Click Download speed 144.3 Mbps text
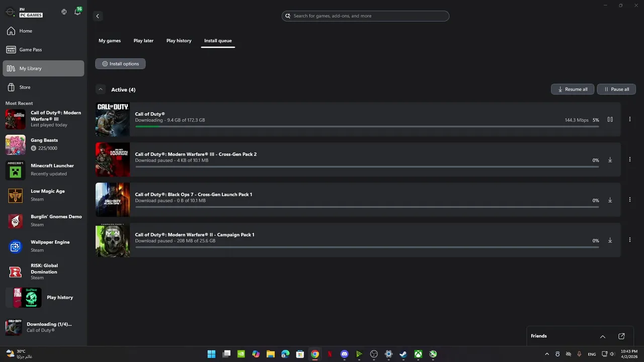644x362 pixels. pyautogui.click(x=577, y=120)
